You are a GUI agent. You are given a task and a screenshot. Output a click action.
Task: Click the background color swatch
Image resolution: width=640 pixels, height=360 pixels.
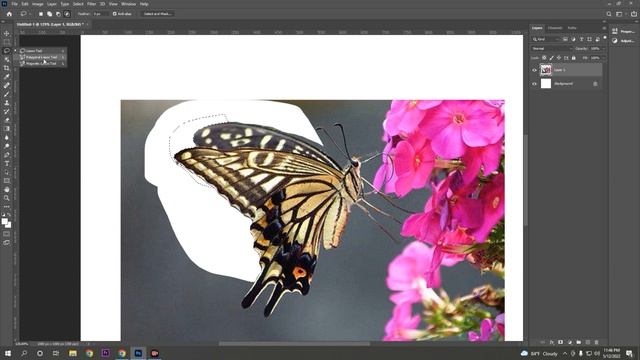pyautogui.click(x=9, y=225)
